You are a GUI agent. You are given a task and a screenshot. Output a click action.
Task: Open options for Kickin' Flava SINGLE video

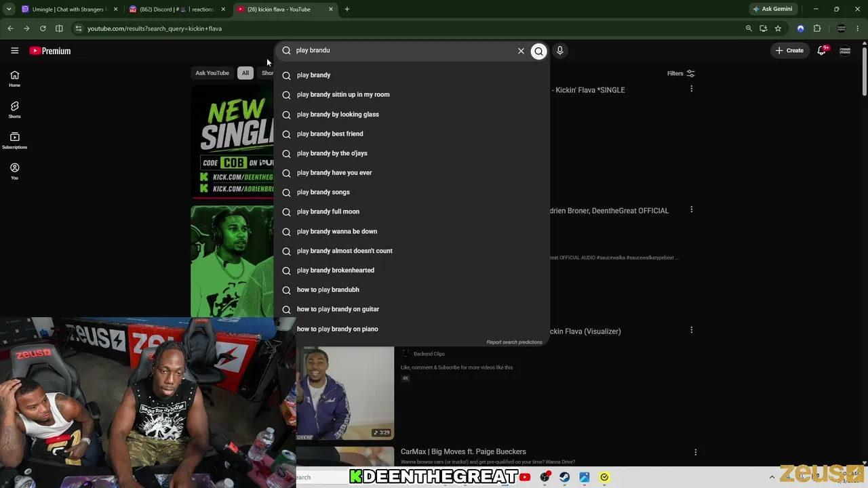pos(691,89)
